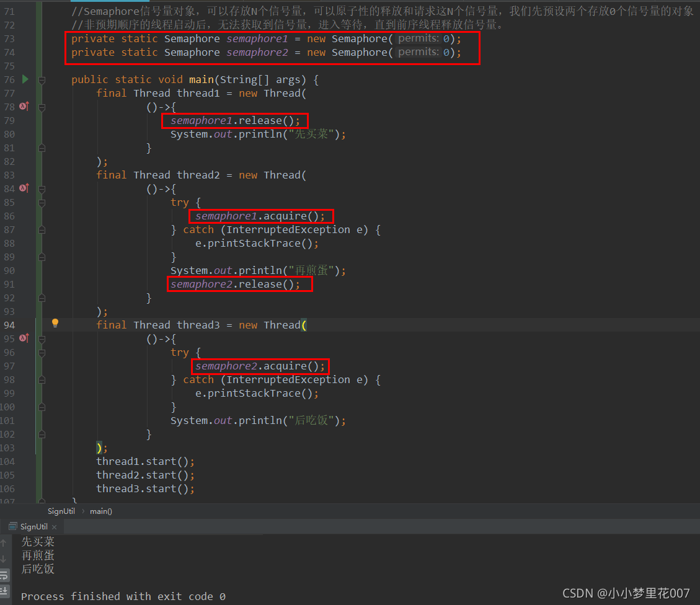Run main method from line 76 gutter arrow
This screenshot has width=700, height=605.
point(25,79)
